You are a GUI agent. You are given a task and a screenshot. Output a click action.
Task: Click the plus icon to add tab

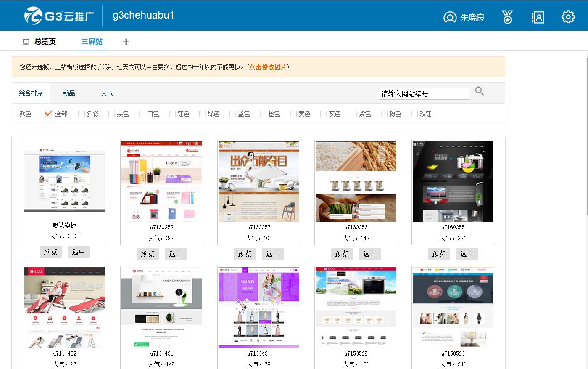tap(126, 42)
